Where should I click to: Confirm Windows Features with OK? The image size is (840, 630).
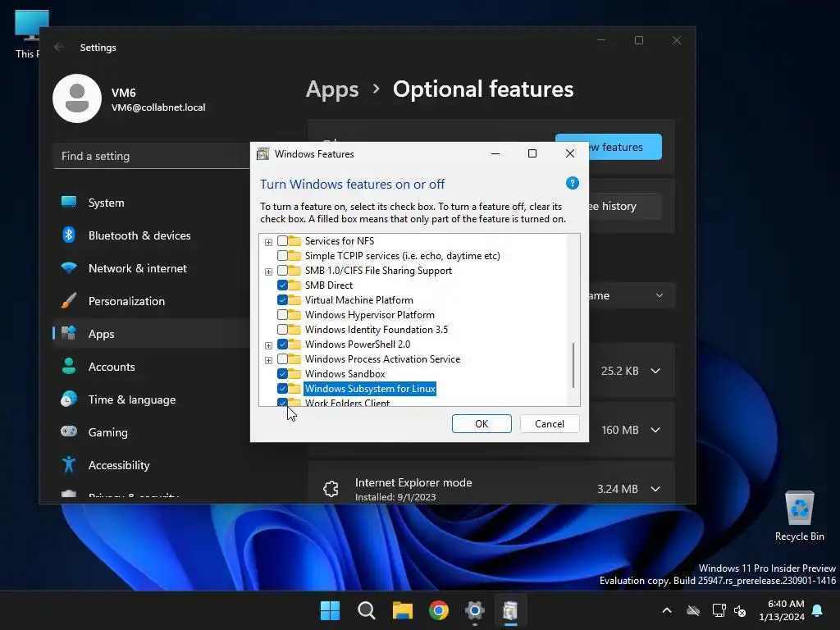(x=482, y=424)
